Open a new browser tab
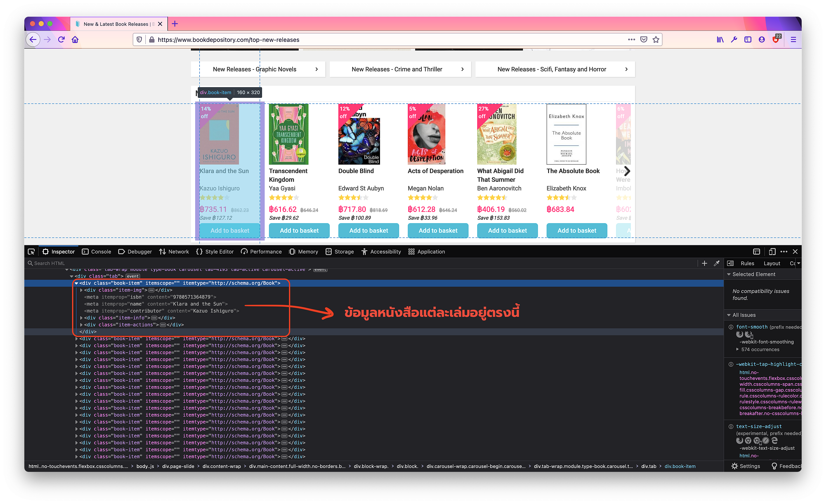 175,24
